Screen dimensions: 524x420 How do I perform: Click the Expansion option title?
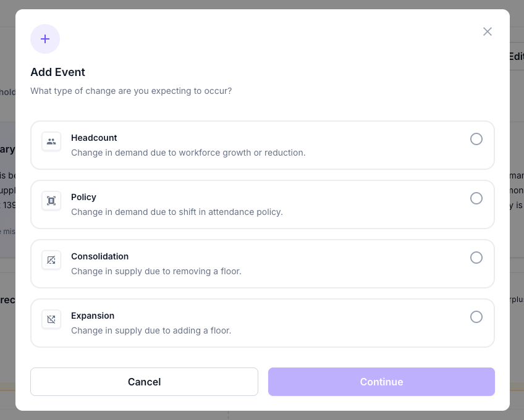tap(93, 316)
